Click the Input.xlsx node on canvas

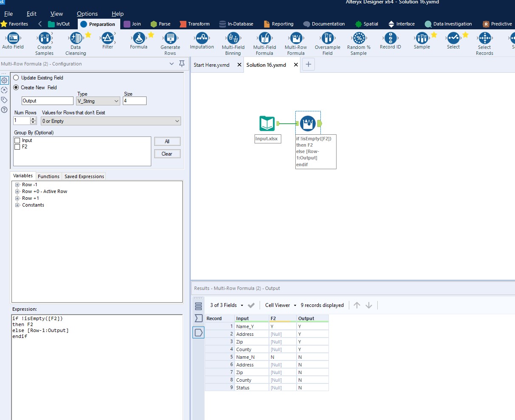[x=267, y=124]
